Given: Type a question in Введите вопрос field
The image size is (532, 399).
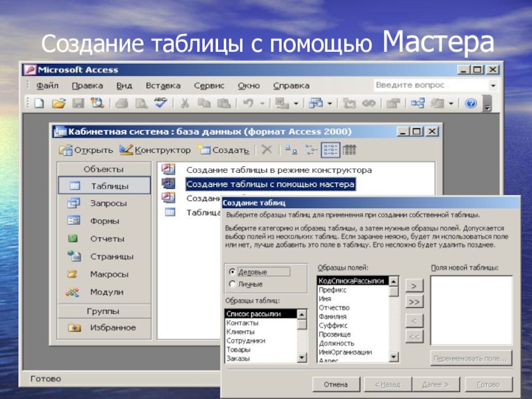Looking at the screenshot, I should [x=431, y=85].
